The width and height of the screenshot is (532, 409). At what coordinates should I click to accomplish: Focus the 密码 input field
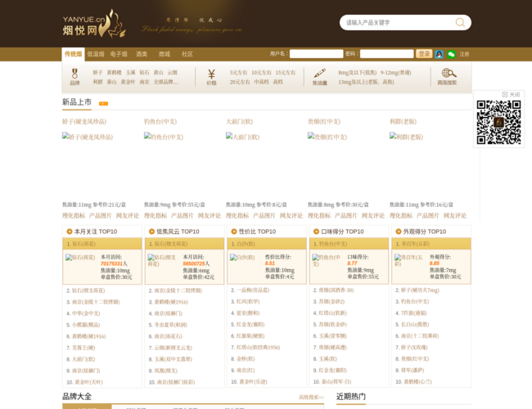click(x=387, y=54)
